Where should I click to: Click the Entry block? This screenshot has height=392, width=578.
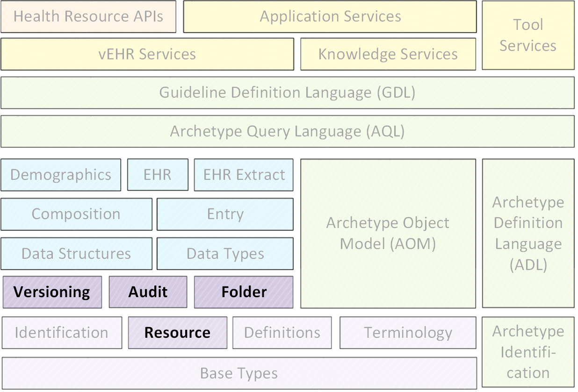click(225, 214)
